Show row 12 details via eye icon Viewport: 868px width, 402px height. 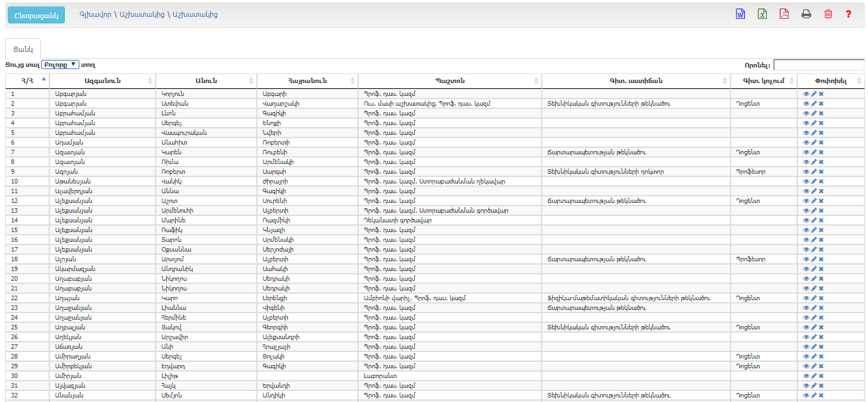point(806,201)
